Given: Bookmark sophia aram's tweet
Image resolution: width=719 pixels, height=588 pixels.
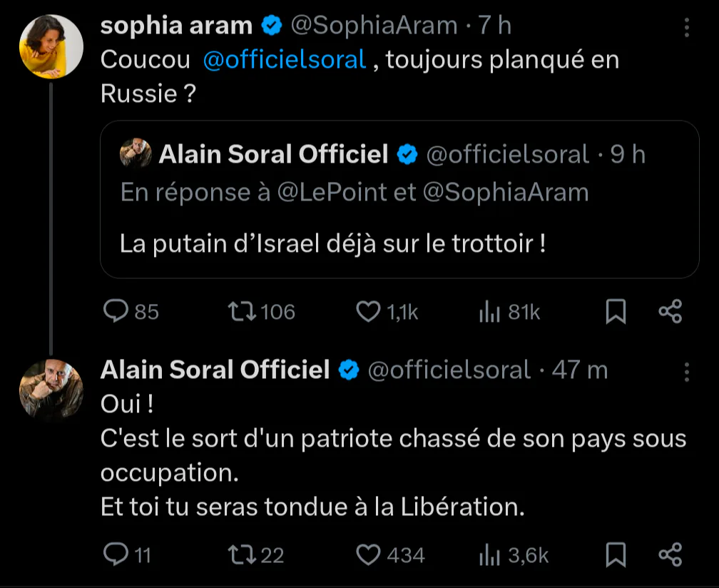Looking at the screenshot, I should point(616,312).
